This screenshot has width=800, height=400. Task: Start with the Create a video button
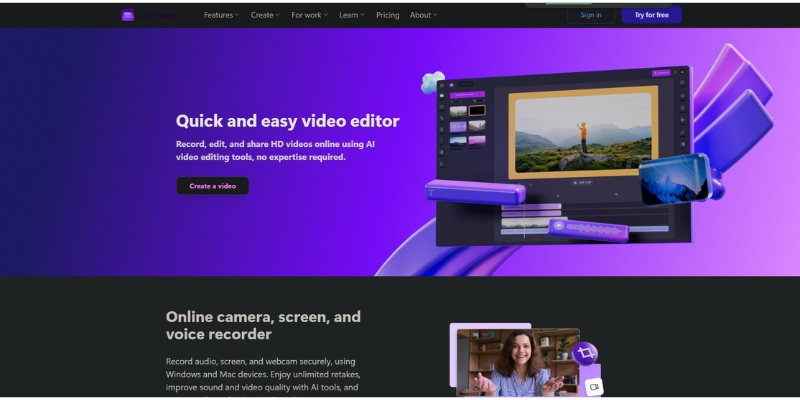[x=213, y=186]
